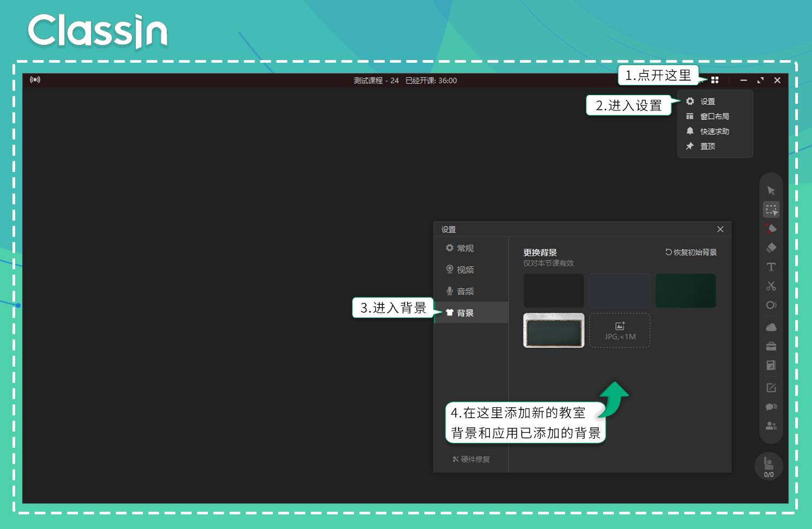Select 快速求助 menu entry
This screenshot has width=812, height=529.
click(715, 131)
